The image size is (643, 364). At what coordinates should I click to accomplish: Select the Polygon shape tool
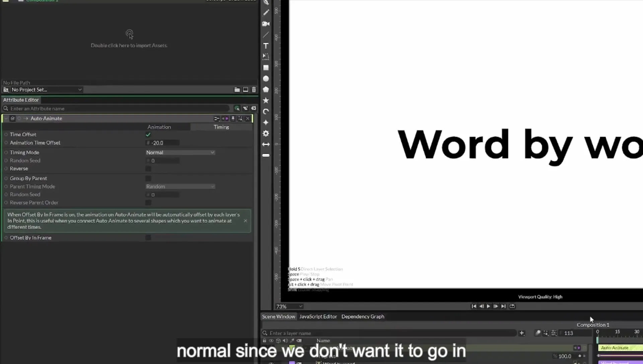point(266,89)
